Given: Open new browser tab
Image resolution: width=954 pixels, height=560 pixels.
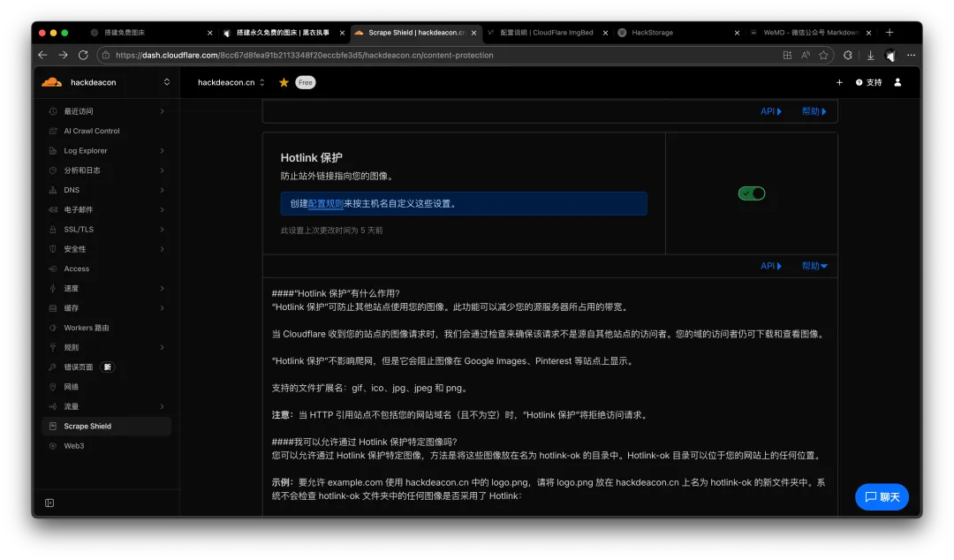Looking at the screenshot, I should click(890, 33).
